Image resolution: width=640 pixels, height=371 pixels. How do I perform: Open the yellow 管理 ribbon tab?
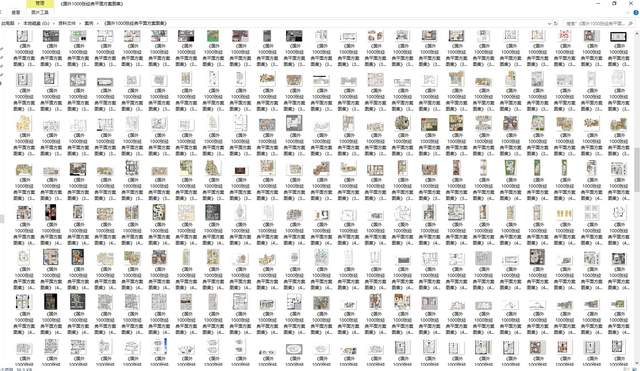pyautogui.click(x=40, y=4)
